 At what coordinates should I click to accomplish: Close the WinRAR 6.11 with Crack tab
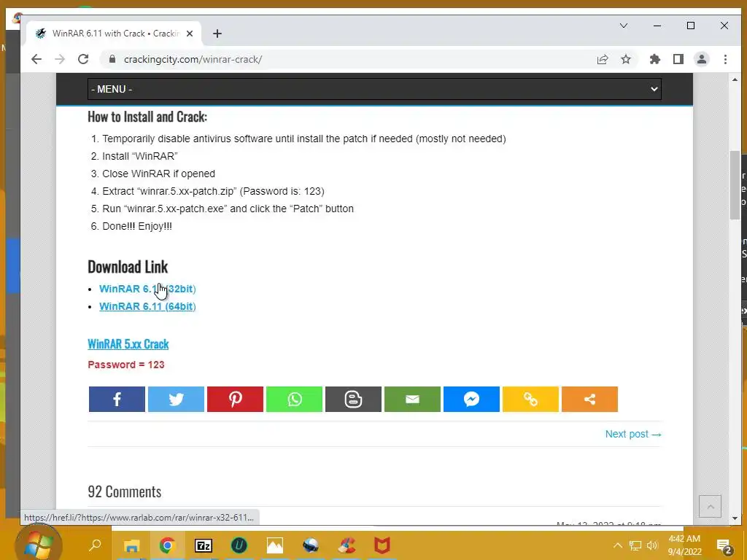tap(190, 34)
